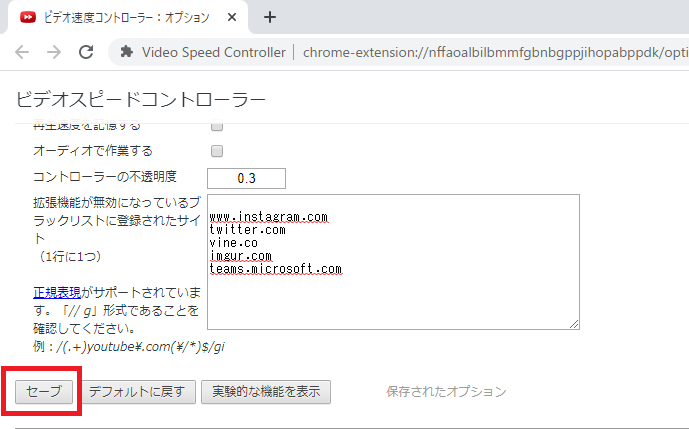This screenshot has height=429, width=689.
Task: Click the オーディオで作業する label
Action: click(x=93, y=151)
